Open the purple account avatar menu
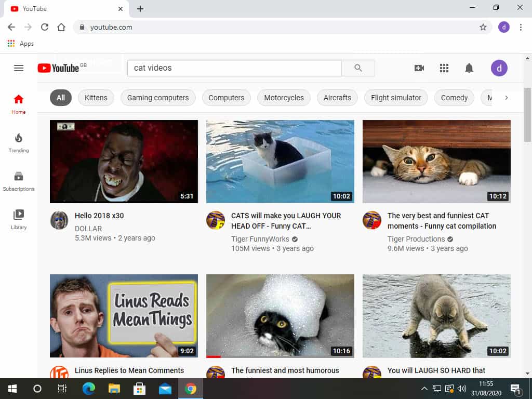532x399 pixels. pyautogui.click(x=499, y=68)
